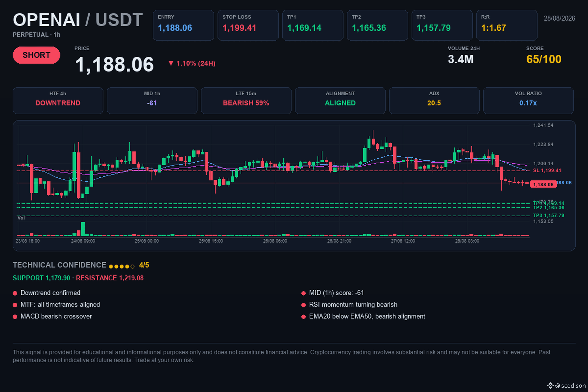588x392 pixels.
Task: Click the '25/08 15:00' time axis label
Action: [x=211, y=241]
